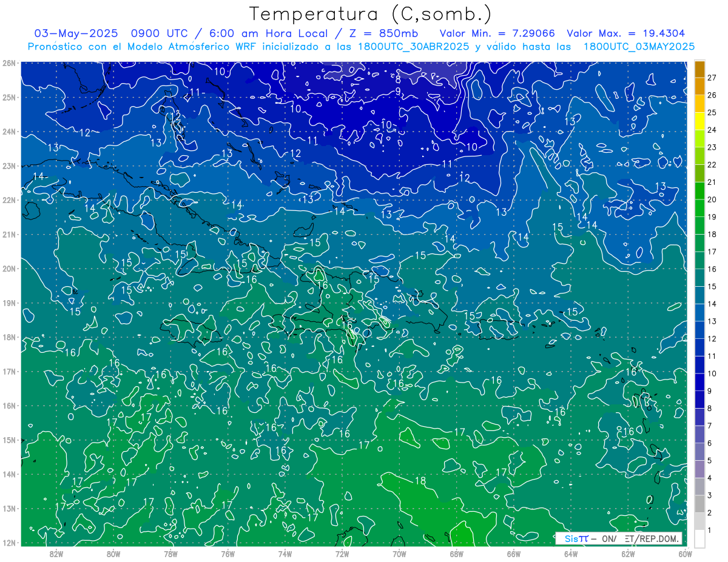Viewport: 728px width, 562px height.
Task: Click the "68W" longitude label
Action: coord(456,554)
